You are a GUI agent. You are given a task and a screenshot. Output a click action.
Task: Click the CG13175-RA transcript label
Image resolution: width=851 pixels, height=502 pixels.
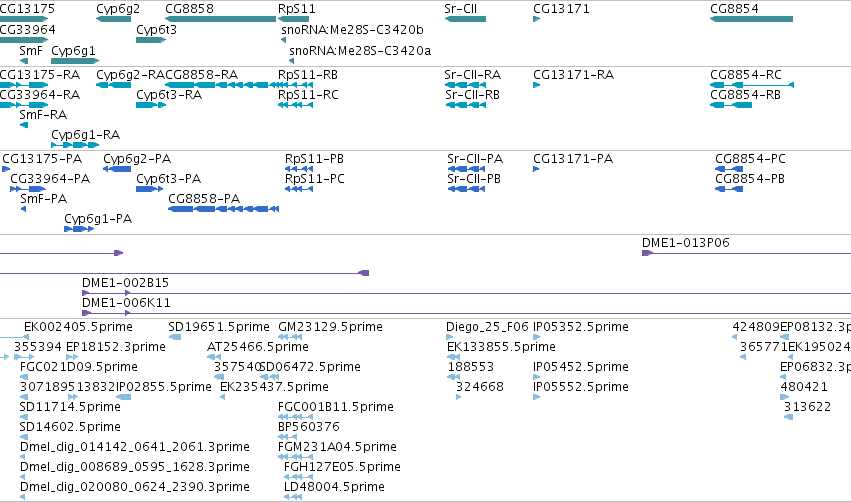pyautogui.click(x=40, y=75)
